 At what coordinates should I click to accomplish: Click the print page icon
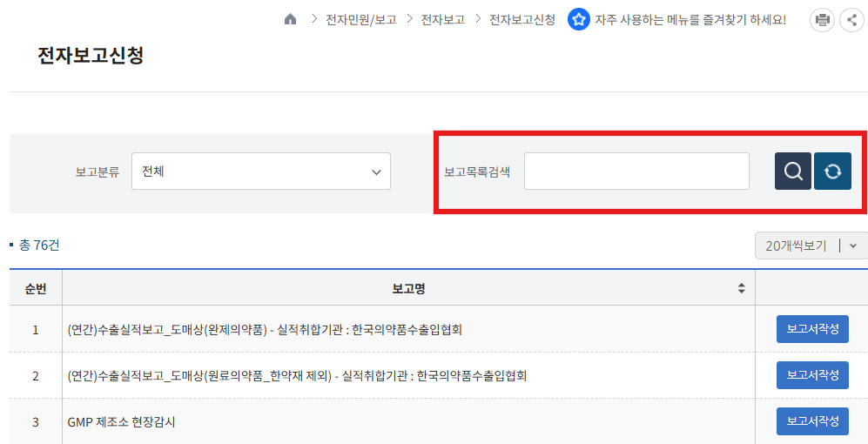(x=822, y=20)
